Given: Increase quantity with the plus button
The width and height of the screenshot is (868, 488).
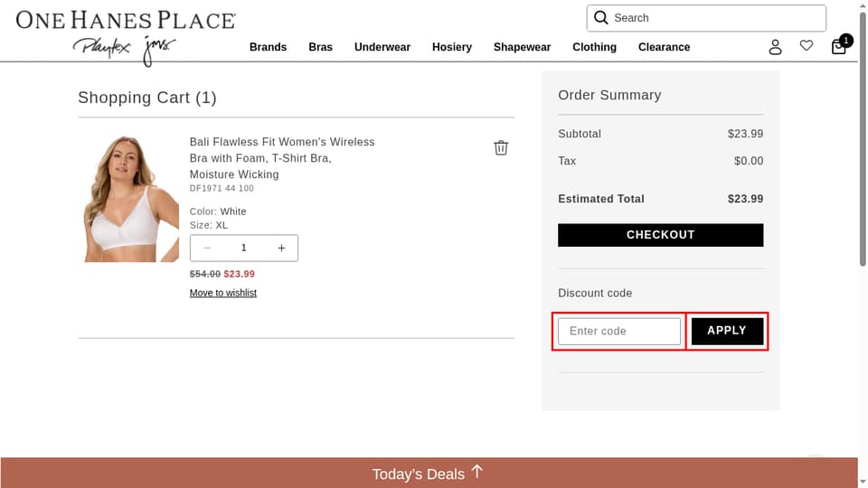Looking at the screenshot, I should click(x=281, y=248).
